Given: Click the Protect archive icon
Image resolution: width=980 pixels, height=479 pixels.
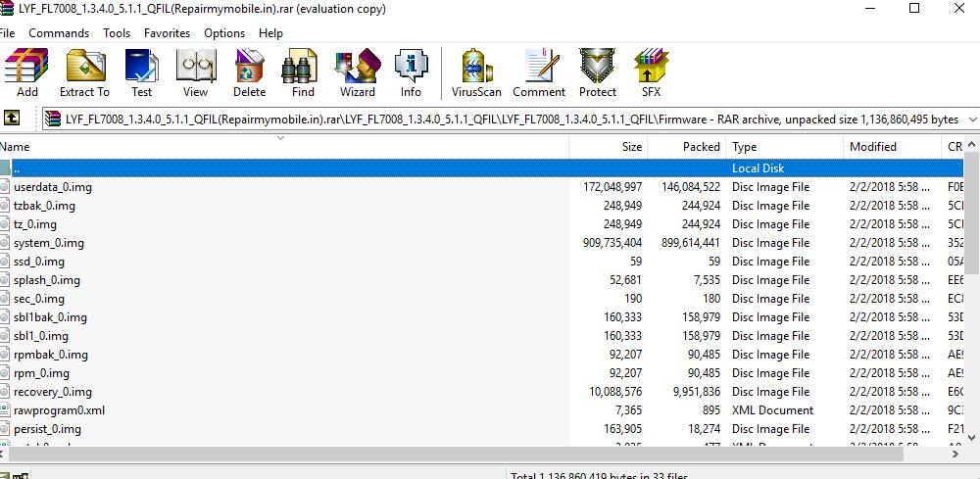Looking at the screenshot, I should 597,73.
